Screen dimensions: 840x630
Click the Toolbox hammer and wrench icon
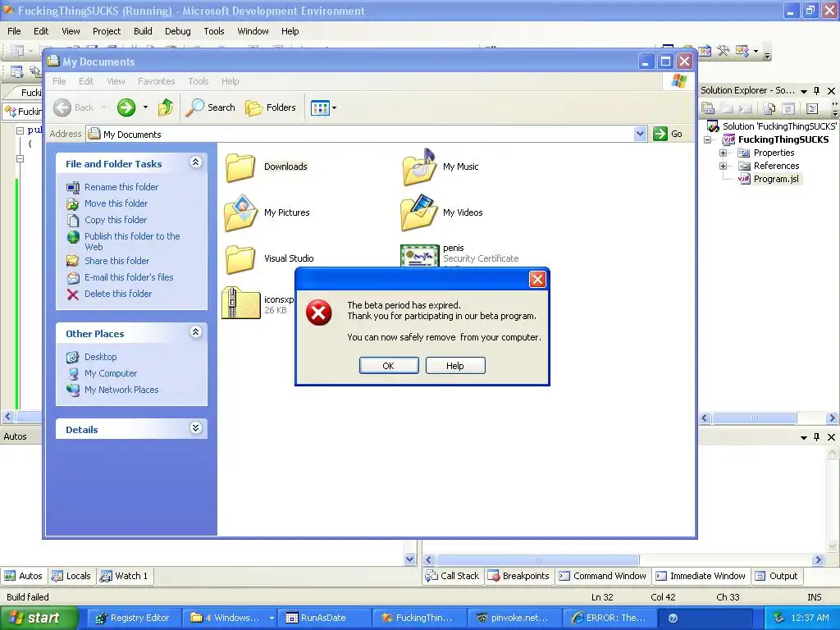[x=724, y=51]
